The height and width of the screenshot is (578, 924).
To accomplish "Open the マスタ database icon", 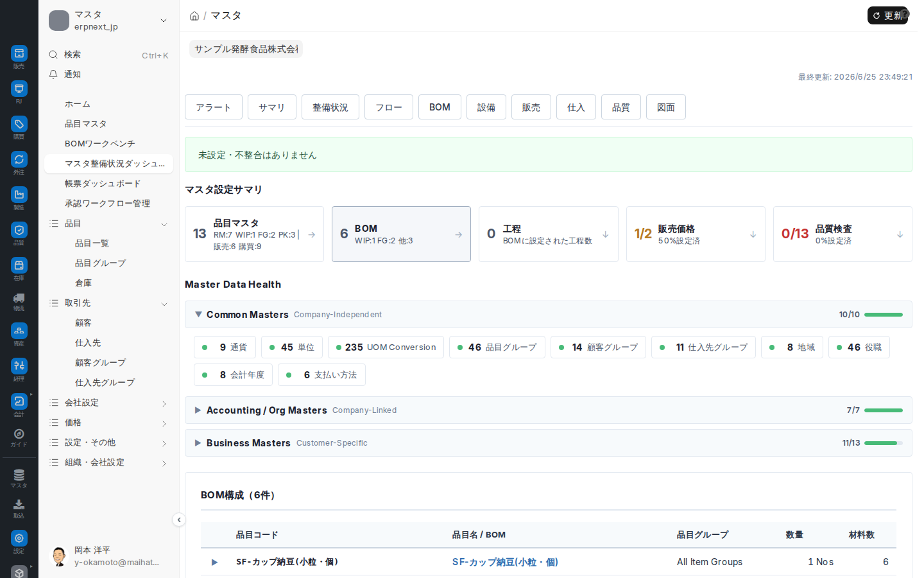I will [19, 475].
